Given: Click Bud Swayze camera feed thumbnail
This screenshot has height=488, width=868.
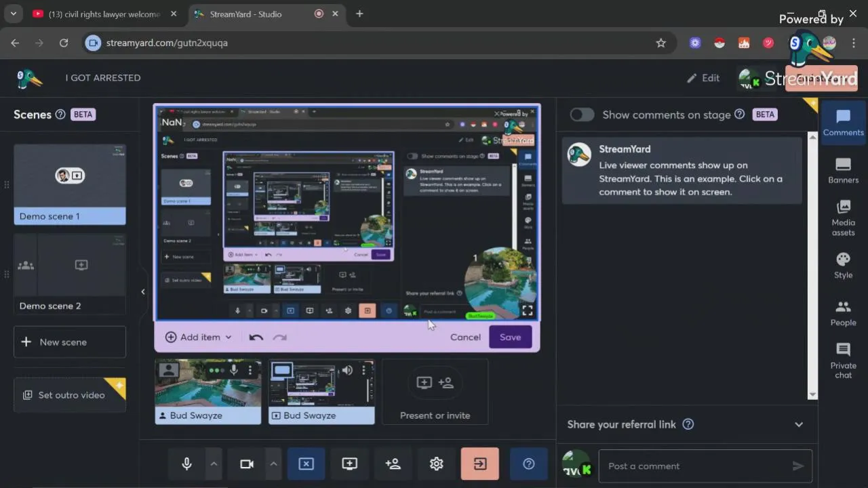Looking at the screenshot, I should pos(208,392).
